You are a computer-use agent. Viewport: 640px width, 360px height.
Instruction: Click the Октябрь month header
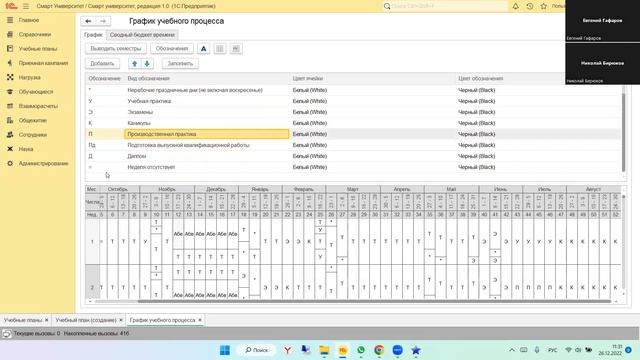[118, 189]
